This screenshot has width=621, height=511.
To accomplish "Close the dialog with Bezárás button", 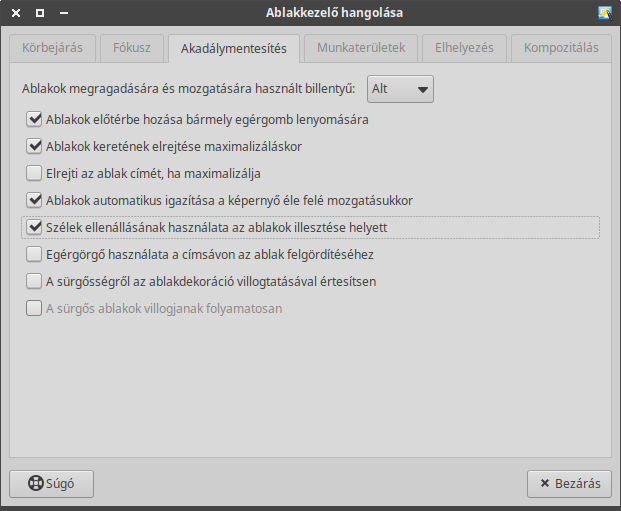I will point(569,484).
